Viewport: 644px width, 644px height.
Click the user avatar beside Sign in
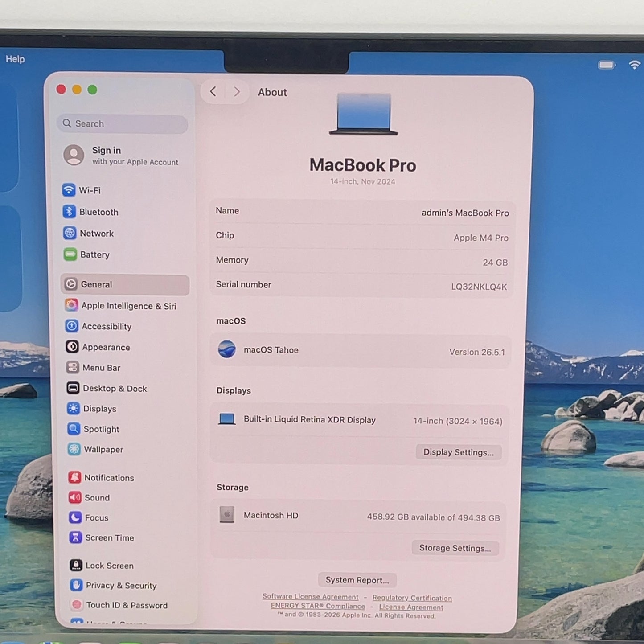(x=74, y=155)
